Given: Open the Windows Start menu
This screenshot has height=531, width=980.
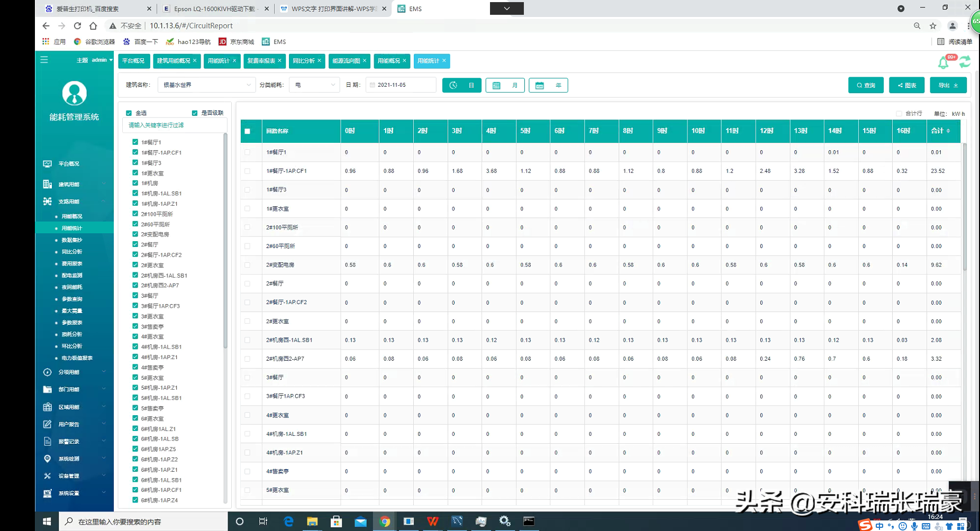Looking at the screenshot, I should pos(47,521).
